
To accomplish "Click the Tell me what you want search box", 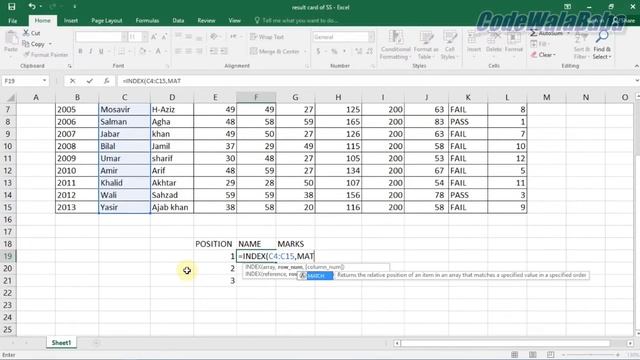I will [297, 20].
